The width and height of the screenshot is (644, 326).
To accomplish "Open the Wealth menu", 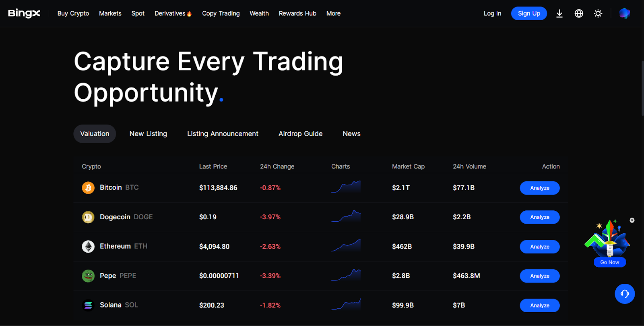I will [259, 13].
